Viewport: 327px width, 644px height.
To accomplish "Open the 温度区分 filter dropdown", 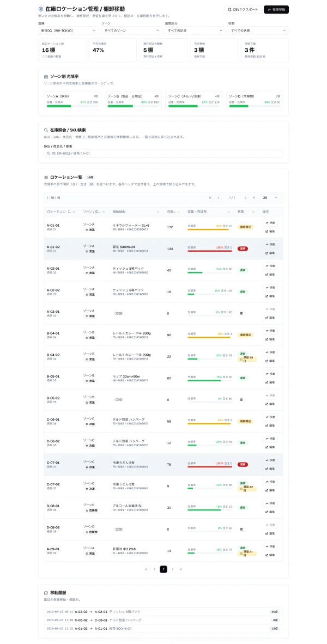I will [x=195, y=31].
